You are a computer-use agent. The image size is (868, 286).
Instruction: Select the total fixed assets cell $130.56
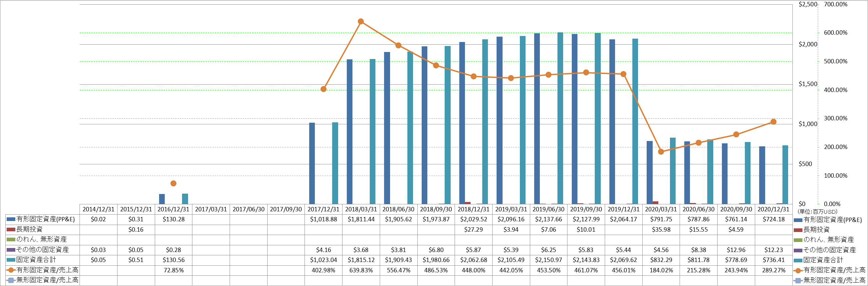pos(173,260)
